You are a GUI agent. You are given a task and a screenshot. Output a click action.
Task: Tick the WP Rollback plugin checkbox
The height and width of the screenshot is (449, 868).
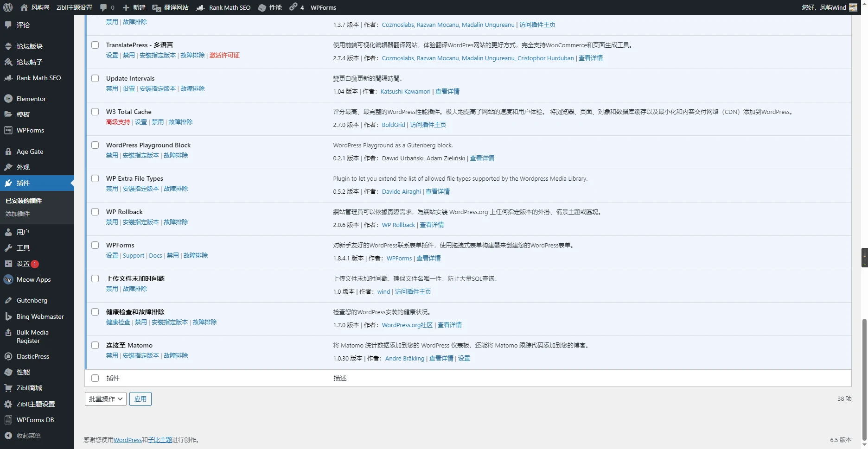tap(95, 212)
